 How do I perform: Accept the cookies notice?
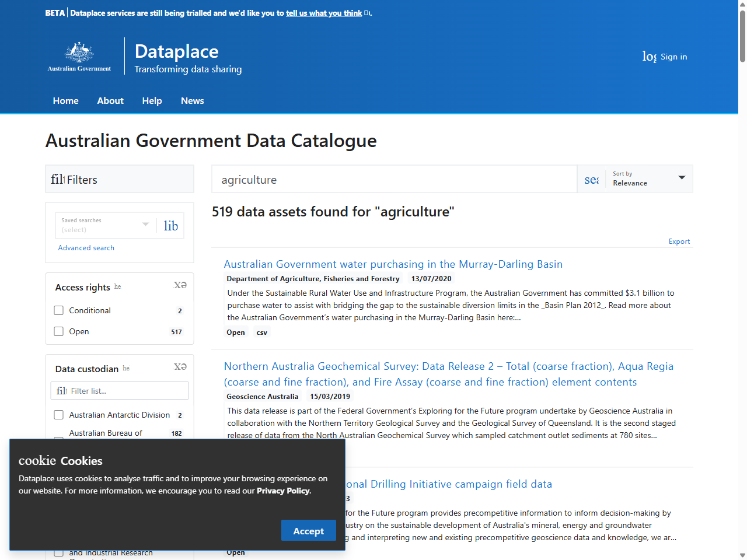[x=308, y=530]
